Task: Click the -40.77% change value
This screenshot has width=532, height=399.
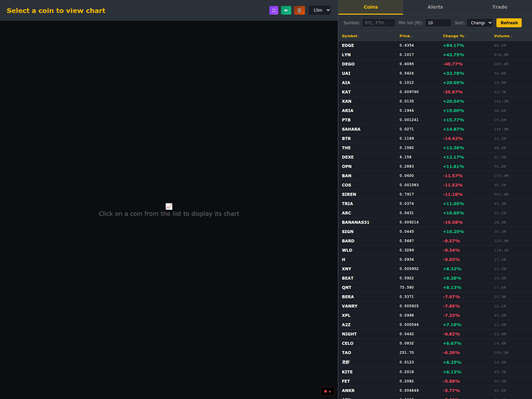Action: coord(453,64)
